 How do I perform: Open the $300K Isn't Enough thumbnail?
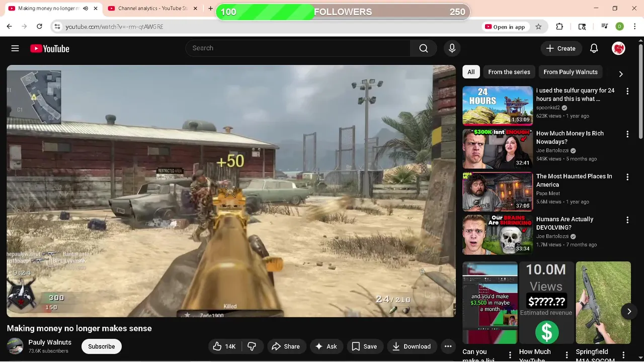click(x=498, y=148)
